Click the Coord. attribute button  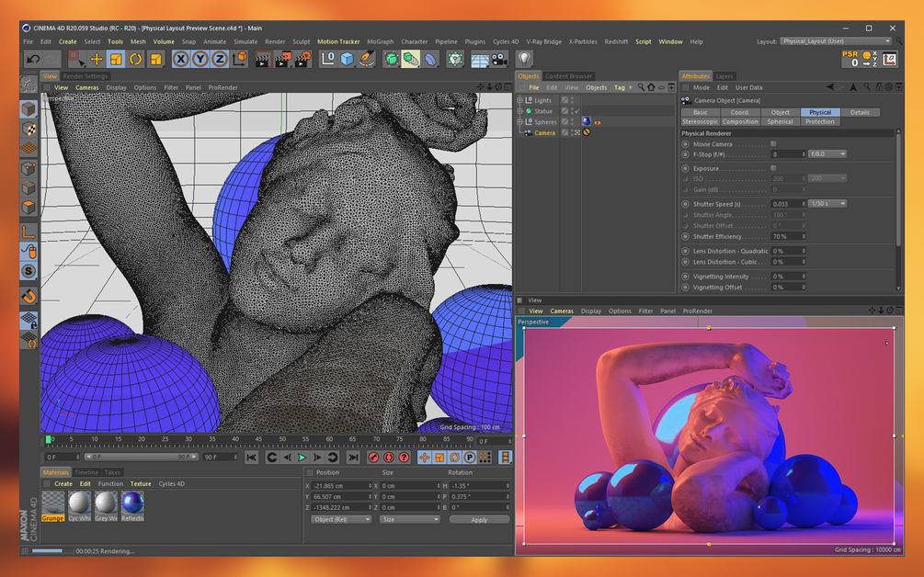tap(739, 112)
